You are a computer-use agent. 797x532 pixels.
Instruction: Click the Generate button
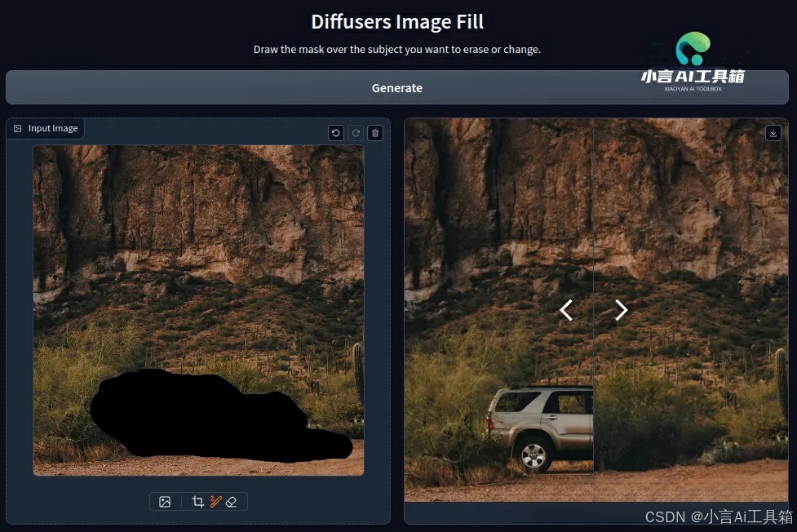tap(397, 87)
